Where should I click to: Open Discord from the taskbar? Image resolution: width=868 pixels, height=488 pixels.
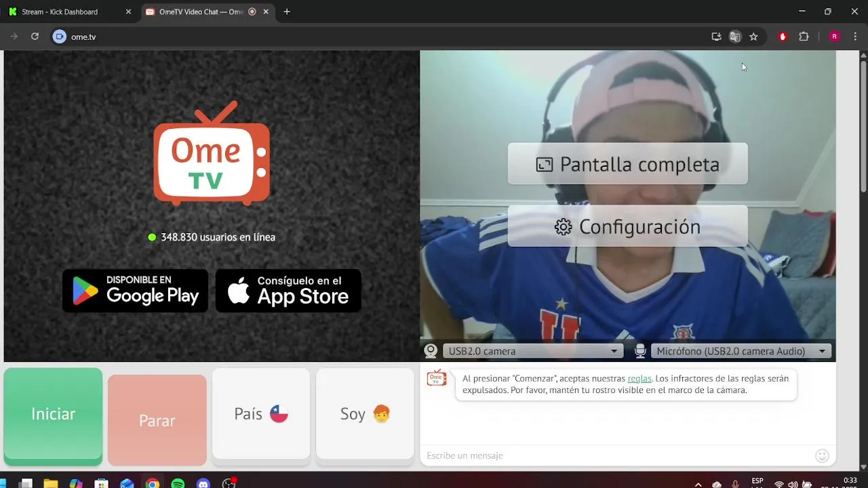click(203, 484)
